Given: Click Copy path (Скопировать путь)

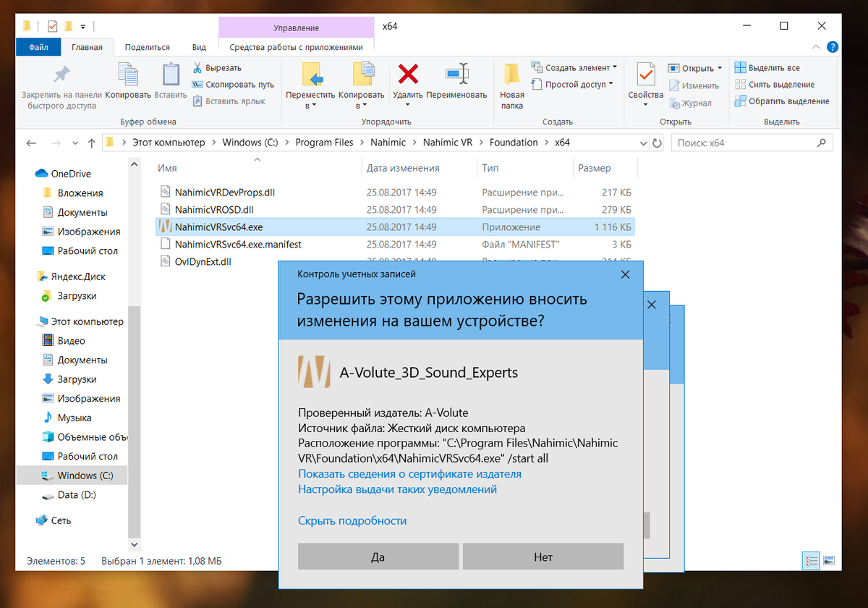Looking at the screenshot, I should click(x=233, y=84).
